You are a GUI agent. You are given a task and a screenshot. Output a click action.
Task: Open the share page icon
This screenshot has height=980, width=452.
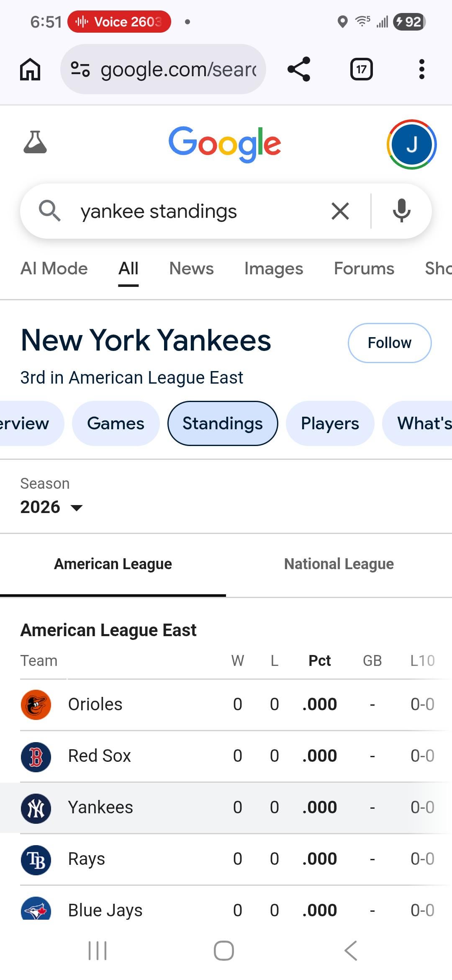[x=299, y=69]
